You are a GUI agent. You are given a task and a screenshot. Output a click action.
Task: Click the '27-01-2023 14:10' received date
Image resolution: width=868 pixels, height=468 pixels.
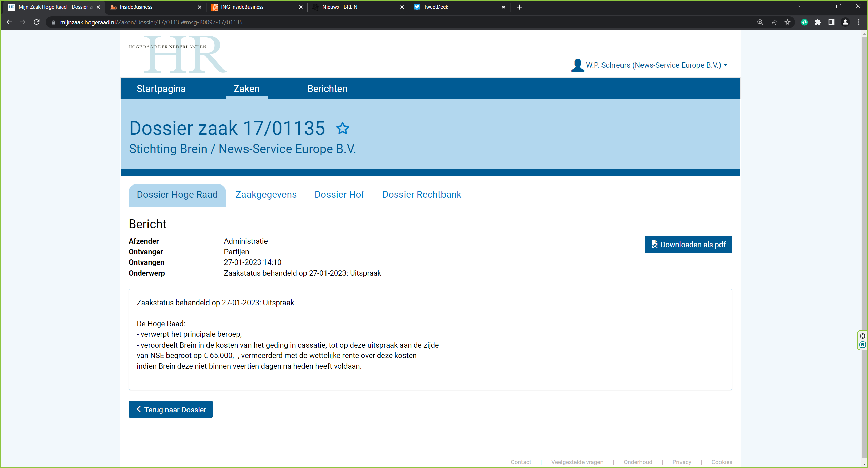click(253, 262)
